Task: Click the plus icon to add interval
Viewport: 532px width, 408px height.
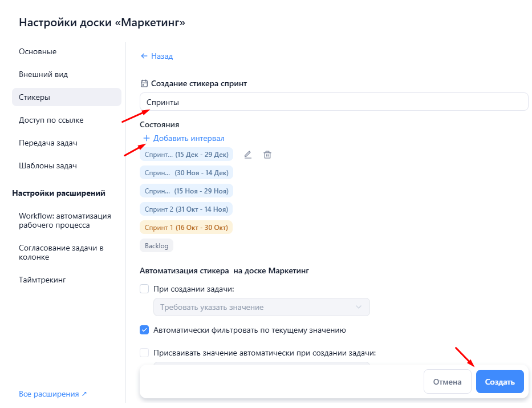Action: click(146, 139)
